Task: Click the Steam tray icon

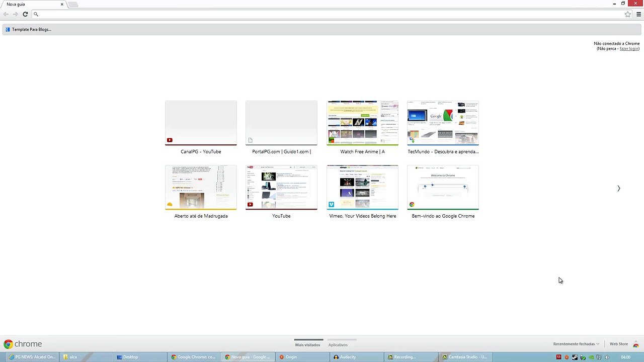Action: point(575,357)
